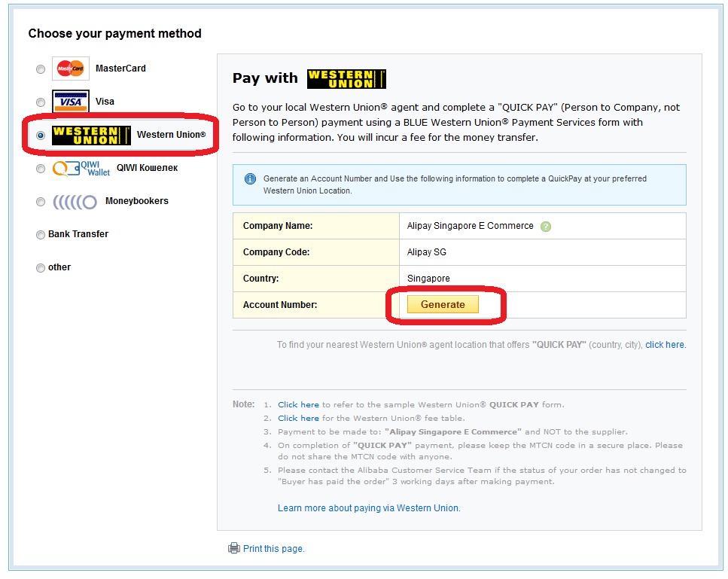
Task: Choose the Bank Transfer radio option
Action: (x=41, y=235)
